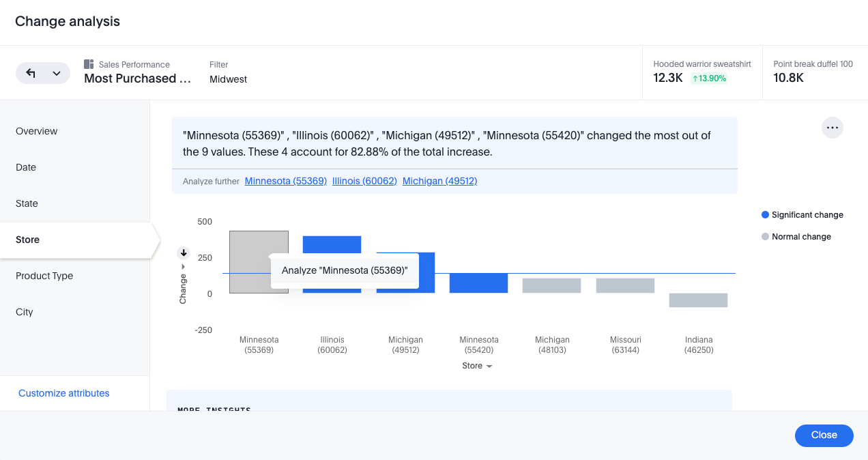Click the Analyze "Minnesota (55369)" tooltip
This screenshot has width=868, height=460.
345,270
